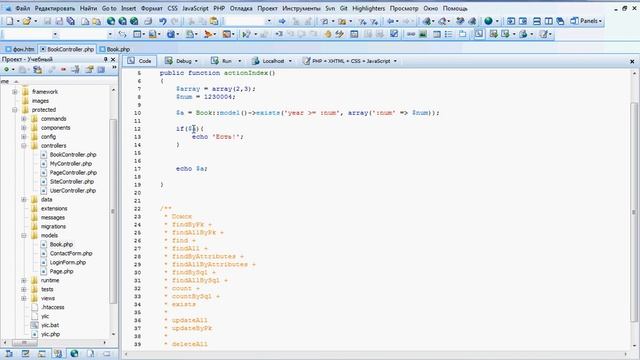Click the cascade windows icon
Screen dimensions: 640x360
[x=560, y=21]
